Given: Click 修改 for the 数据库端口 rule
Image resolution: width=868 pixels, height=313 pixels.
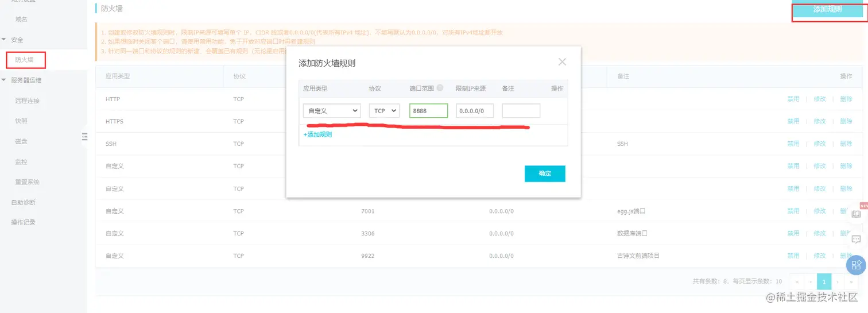Looking at the screenshot, I should click(x=820, y=233).
